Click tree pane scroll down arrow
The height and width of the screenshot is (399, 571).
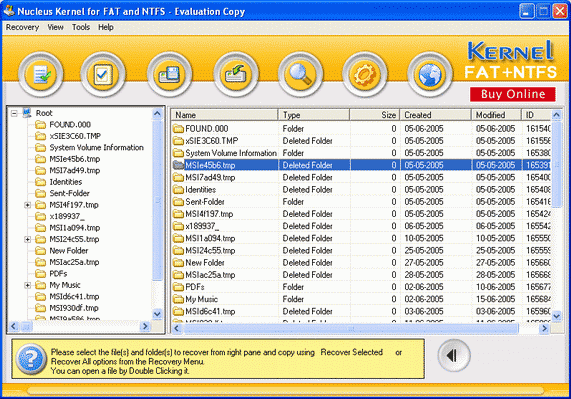tap(157, 313)
